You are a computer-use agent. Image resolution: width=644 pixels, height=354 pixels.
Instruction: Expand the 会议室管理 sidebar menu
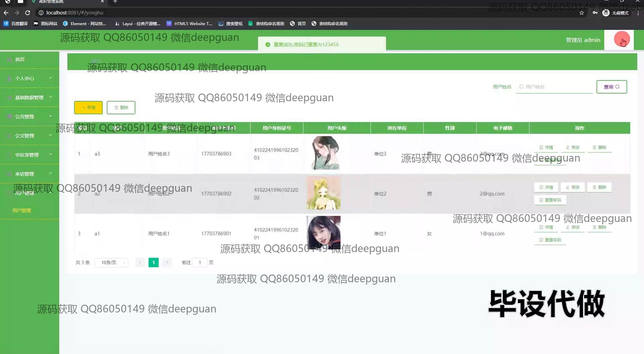[x=30, y=155]
